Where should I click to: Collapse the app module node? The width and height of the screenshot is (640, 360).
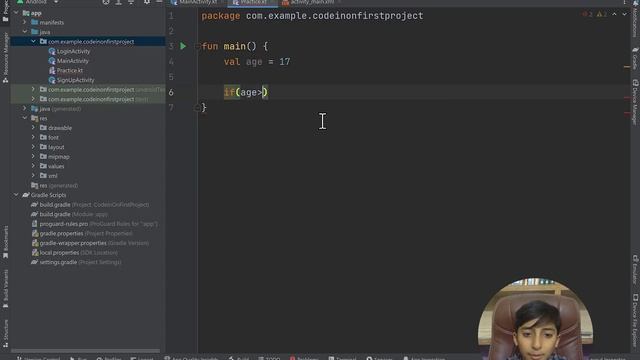(x=16, y=13)
